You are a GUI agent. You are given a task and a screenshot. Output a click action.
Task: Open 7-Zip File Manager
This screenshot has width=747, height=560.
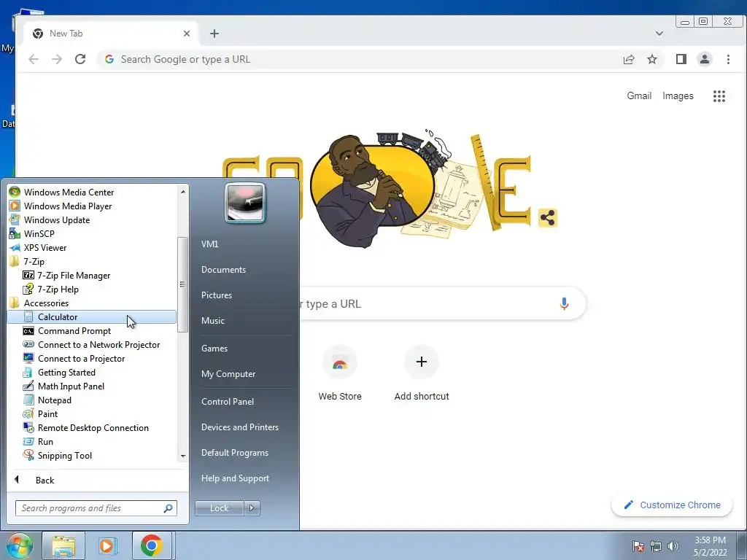[91, 275]
